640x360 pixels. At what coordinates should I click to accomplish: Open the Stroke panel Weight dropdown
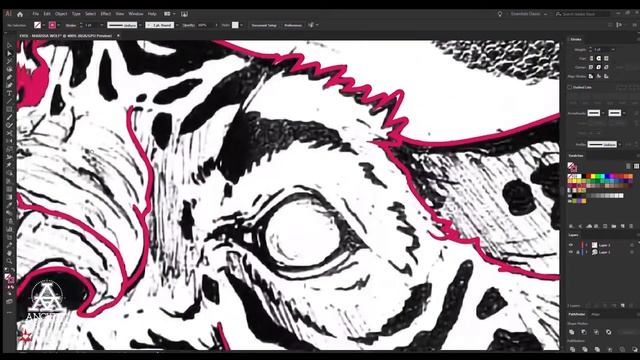613,49
